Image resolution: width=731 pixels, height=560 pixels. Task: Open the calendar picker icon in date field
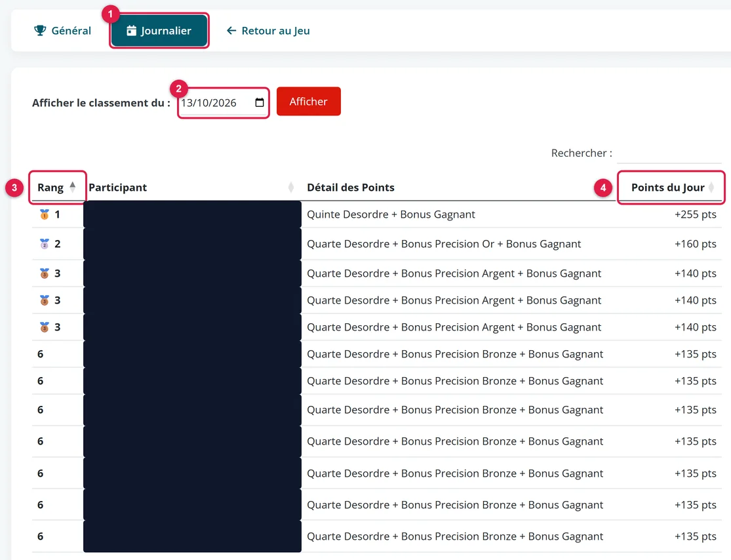click(260, 102)
